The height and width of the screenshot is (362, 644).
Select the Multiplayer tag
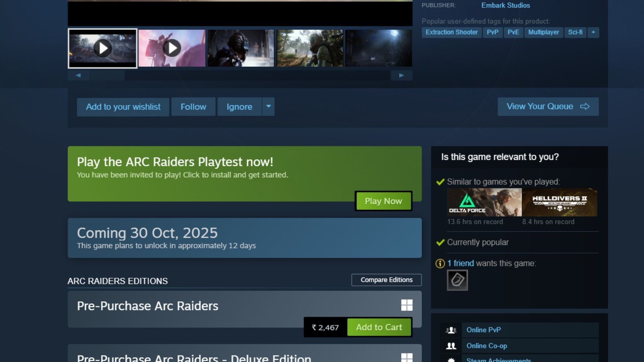tap(543, 32)
